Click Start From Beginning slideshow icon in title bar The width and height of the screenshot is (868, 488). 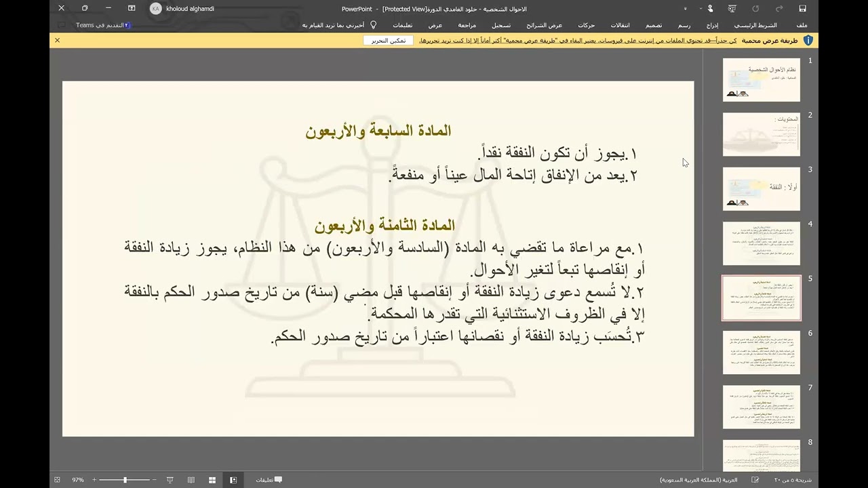coord(732,9)
